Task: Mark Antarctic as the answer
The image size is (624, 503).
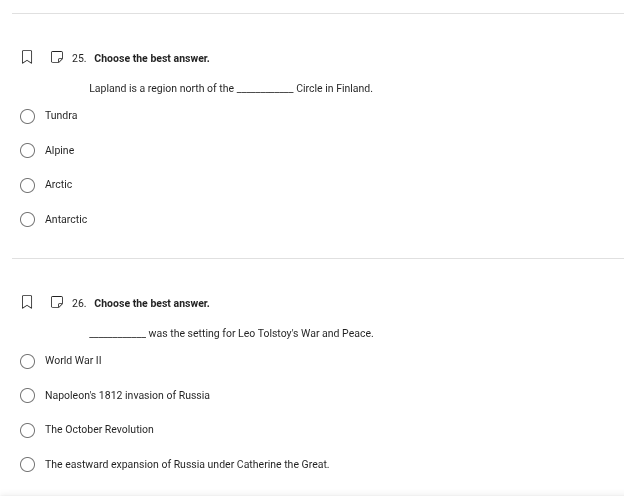Action: pos(28,220)
